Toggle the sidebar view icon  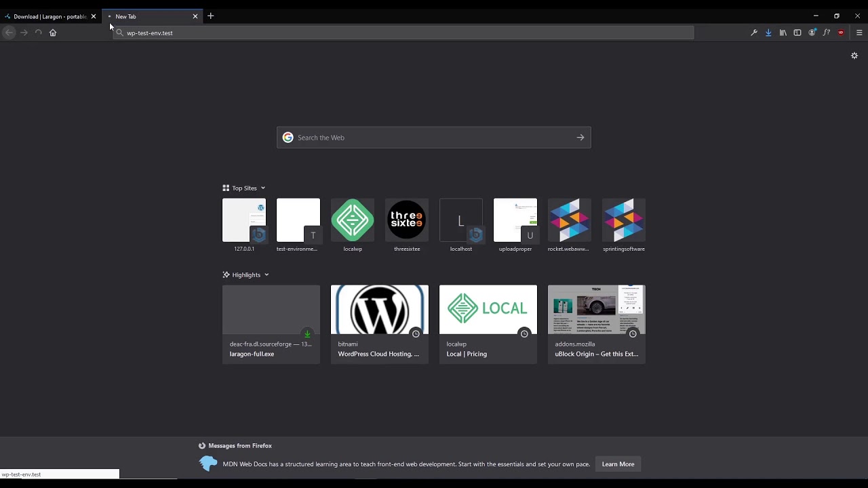coord(797,33)
